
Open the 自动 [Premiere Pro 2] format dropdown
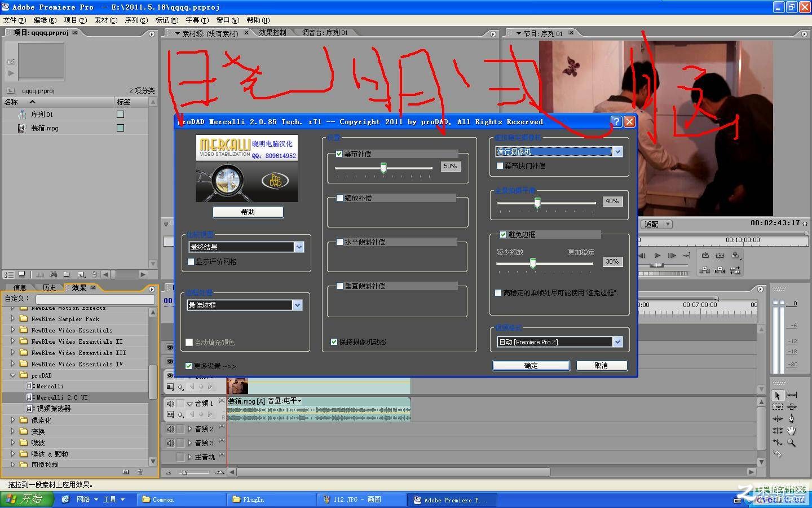[x=617, y=341]
